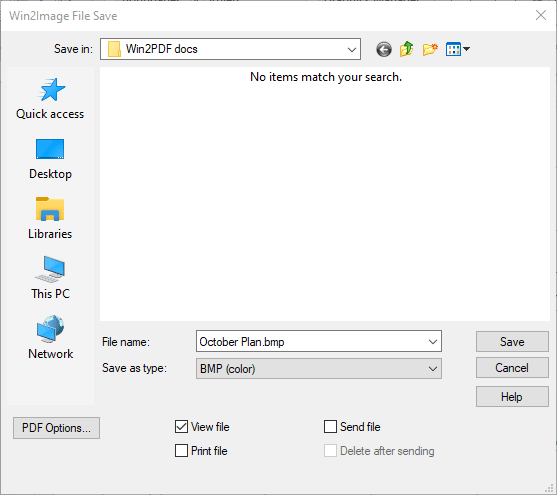The width and height of the screenshot is (557, 495).
Task: Go up one folder level
Action: (x=406, y=49)
